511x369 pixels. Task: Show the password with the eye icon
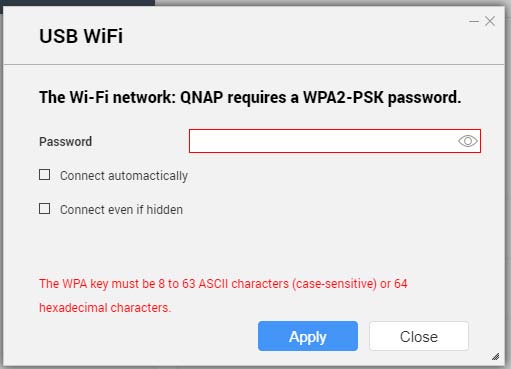[468, 141]
